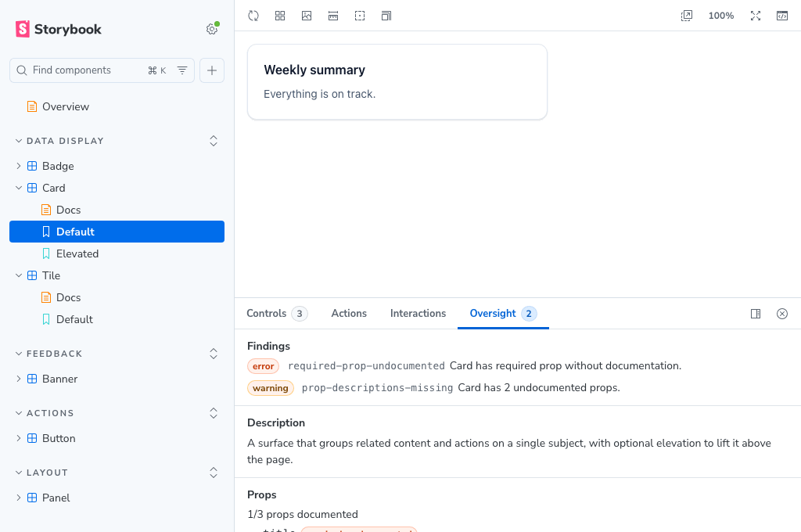Click the Overview document icon
This screenshot has height=532, width=801.
tap(32, 107)
